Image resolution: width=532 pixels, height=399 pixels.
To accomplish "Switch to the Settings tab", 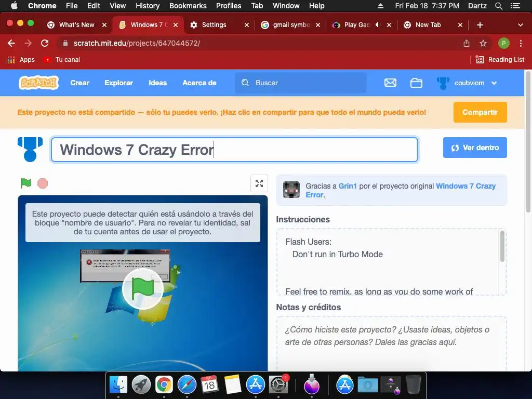I will pos(219,25).
